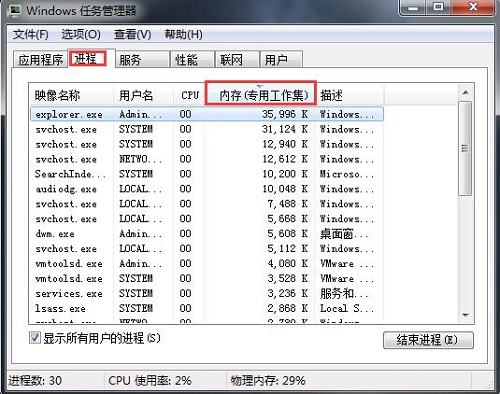This screenshot has height=394, width=500.
Task: Click 进程数: 30 in status bar
Action: 35,380
